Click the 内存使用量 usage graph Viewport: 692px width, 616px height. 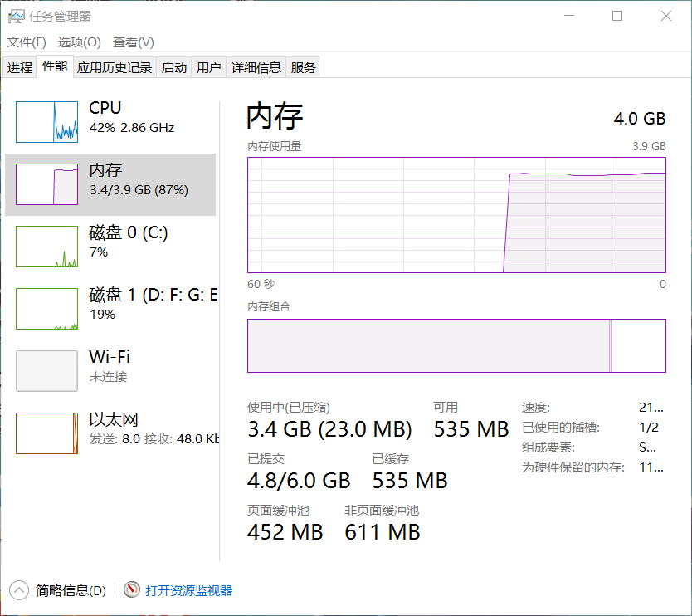456,214
